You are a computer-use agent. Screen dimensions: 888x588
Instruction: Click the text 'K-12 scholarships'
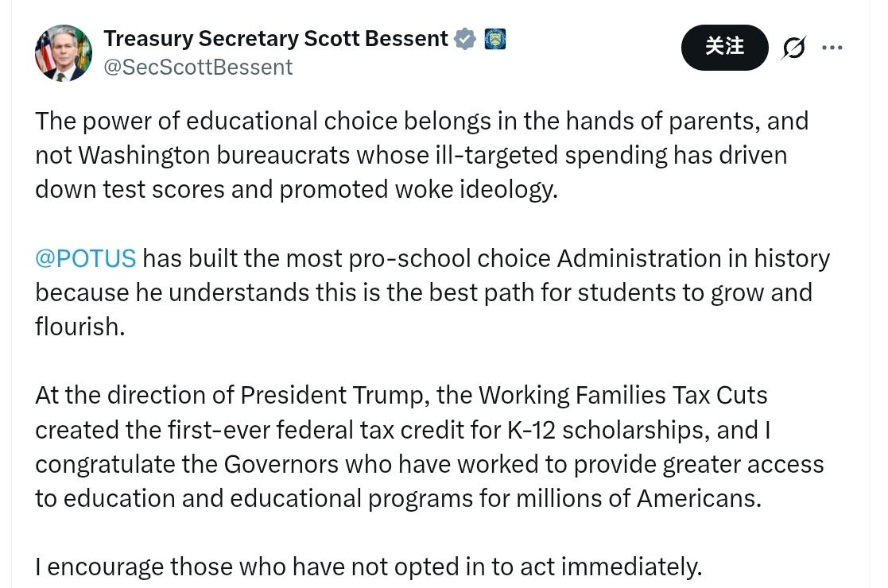pyautogui.click(x=604, y=429)
